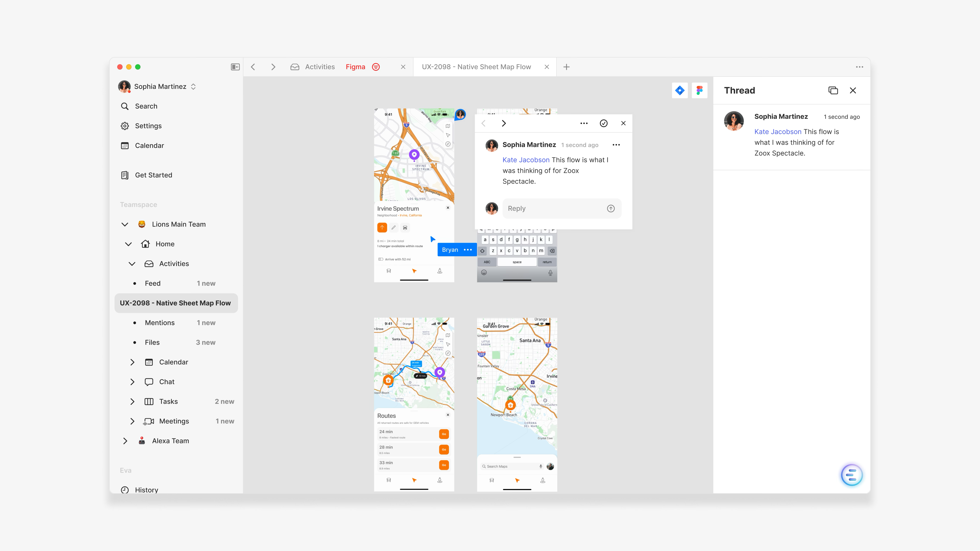Open Sophia Martinez account switcher
The image size is (980, 551).
(160, 87)
